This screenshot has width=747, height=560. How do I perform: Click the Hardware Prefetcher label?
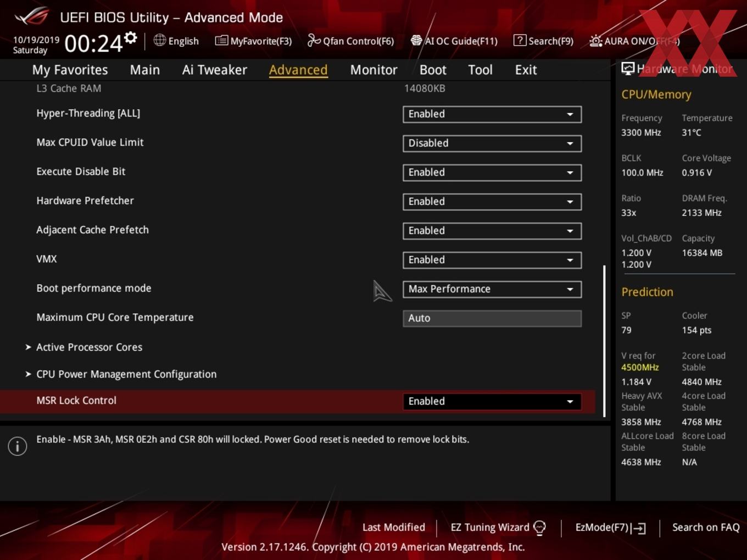pos(85,201)
